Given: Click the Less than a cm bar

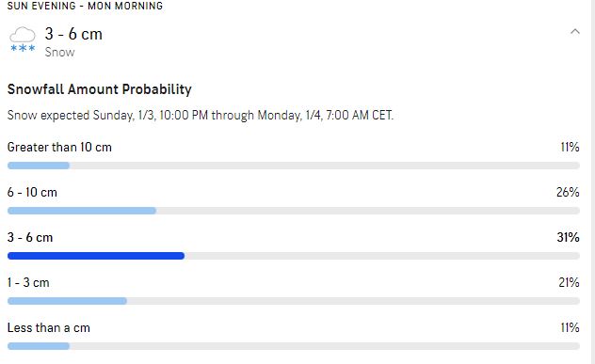Looking at the screenshot, I should (x=294, y=346).
